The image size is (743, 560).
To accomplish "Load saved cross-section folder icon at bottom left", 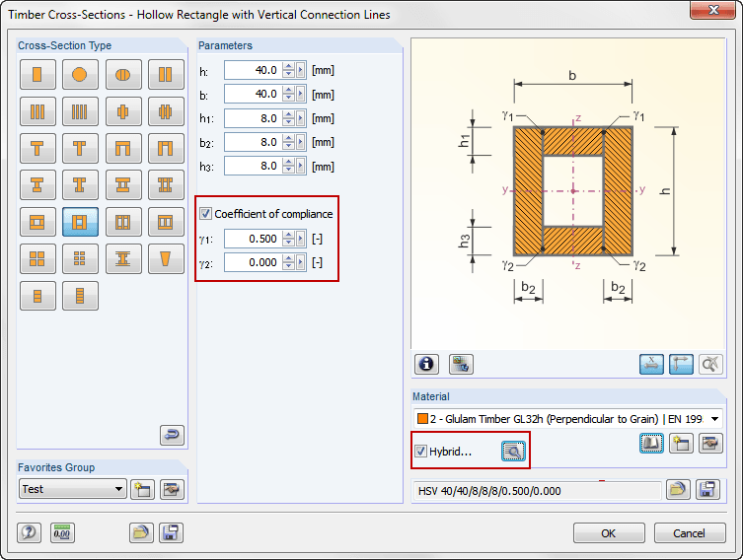I will 141,532.
